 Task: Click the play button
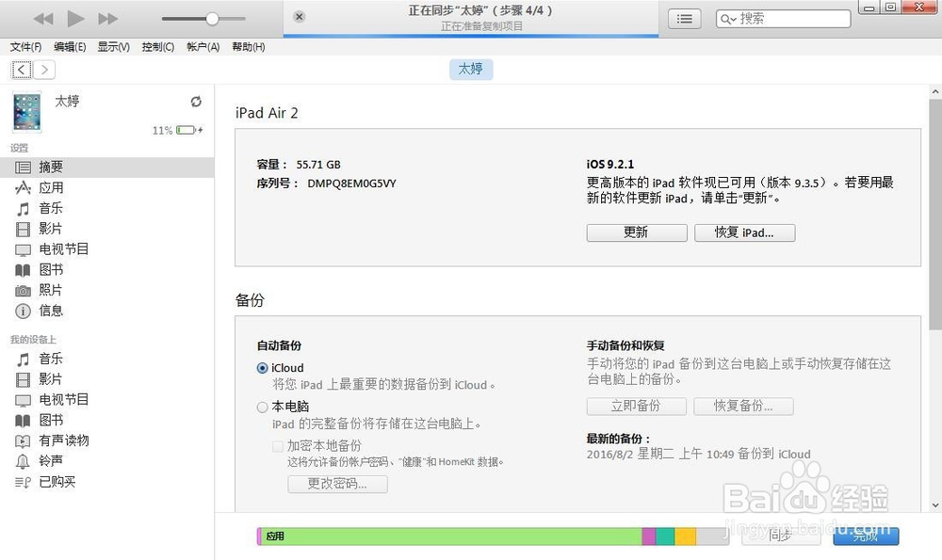[x=75, y=19]
